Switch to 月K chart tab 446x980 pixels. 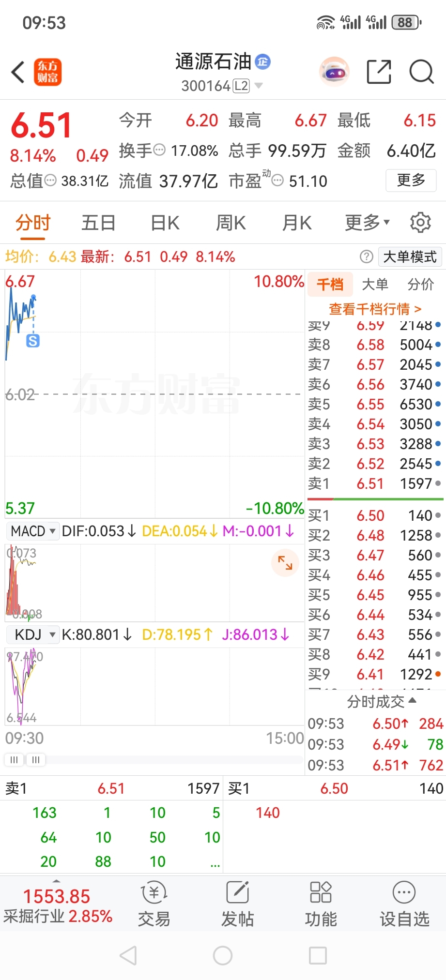[297, 223]
